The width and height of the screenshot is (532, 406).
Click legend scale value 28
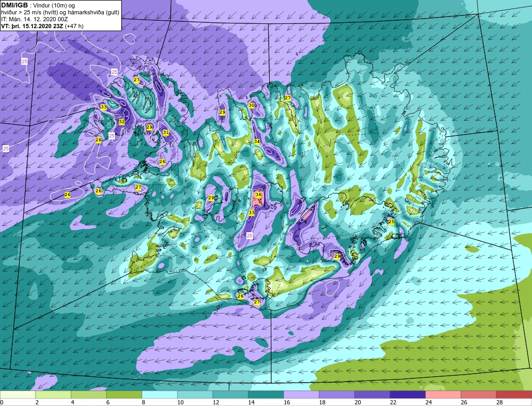tap(499, 402)
